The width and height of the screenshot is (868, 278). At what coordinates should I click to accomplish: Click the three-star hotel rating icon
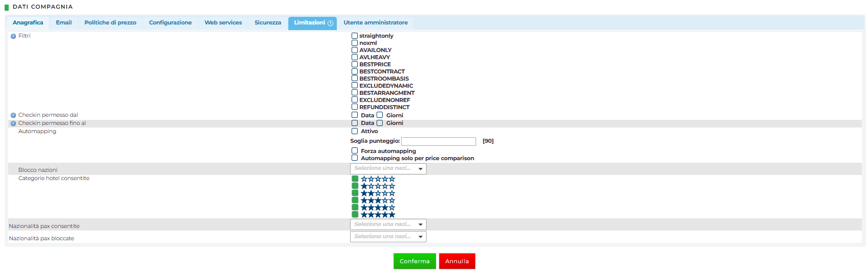(x=378, y=200)
